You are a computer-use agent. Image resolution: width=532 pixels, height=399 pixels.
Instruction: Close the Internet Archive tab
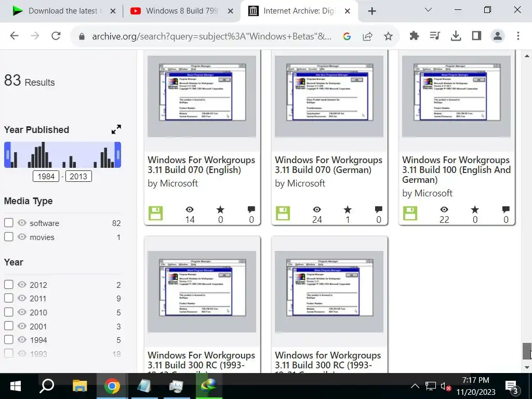[x=348, y=11]
